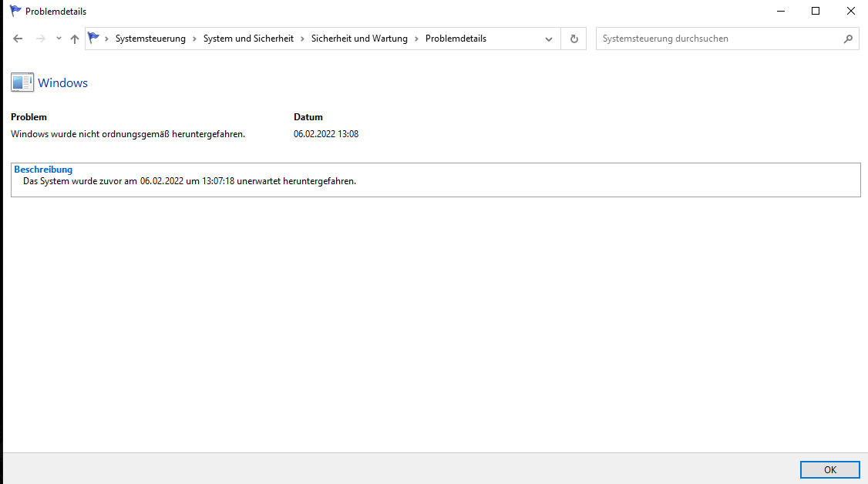Select Systemsteuerung in the breadcrumb path
868x484 pixels.
pos(149,37)
